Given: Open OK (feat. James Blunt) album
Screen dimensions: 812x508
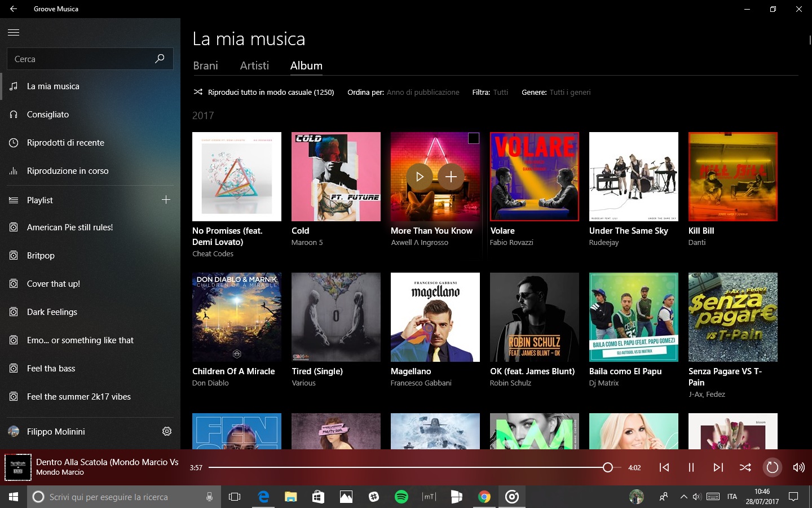Looking at the screenshot, I should [535, 317].
